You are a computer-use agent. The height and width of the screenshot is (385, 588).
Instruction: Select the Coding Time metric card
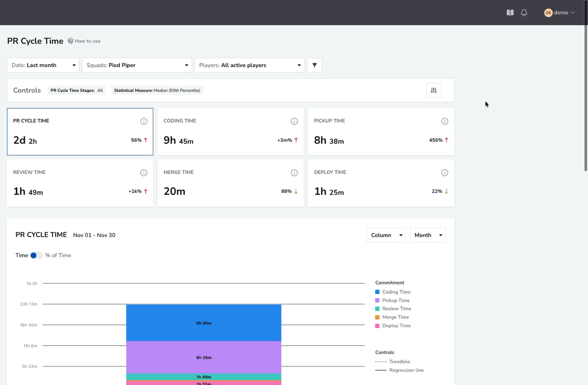(x=230, y=131)
